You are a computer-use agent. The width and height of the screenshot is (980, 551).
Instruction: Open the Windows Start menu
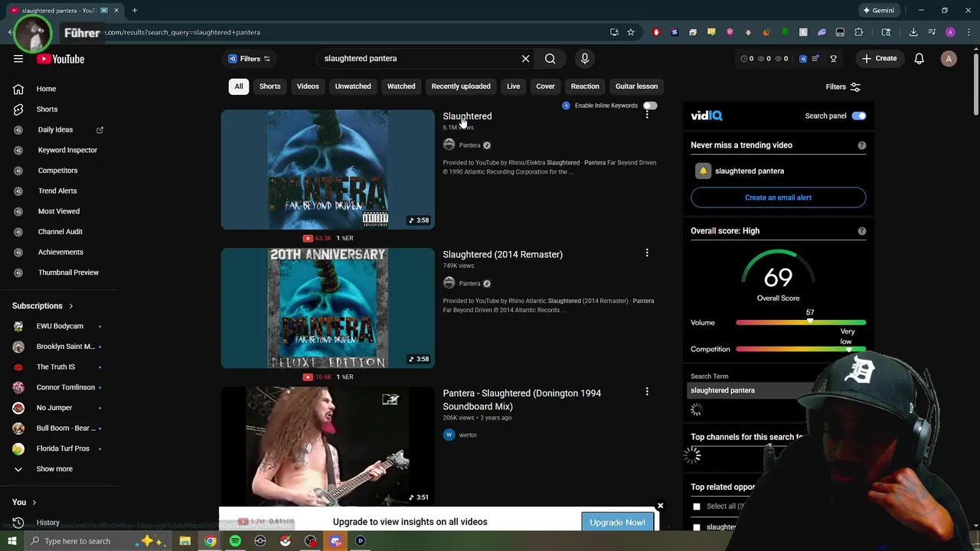(x=11, y=541)
